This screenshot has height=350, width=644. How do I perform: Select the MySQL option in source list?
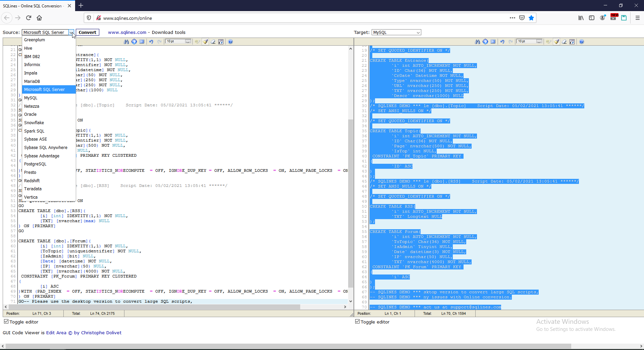[49, 98]
